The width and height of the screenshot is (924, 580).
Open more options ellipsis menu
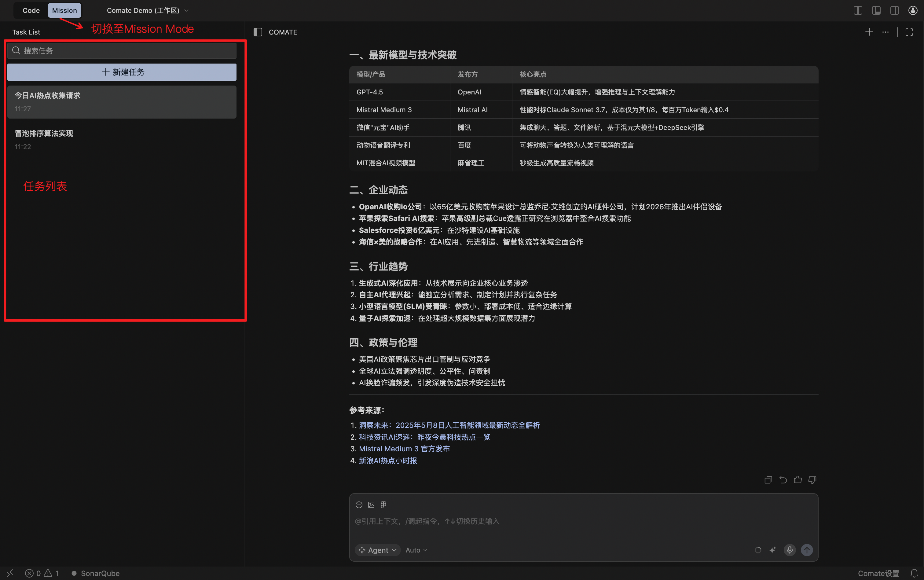[885, 32]
